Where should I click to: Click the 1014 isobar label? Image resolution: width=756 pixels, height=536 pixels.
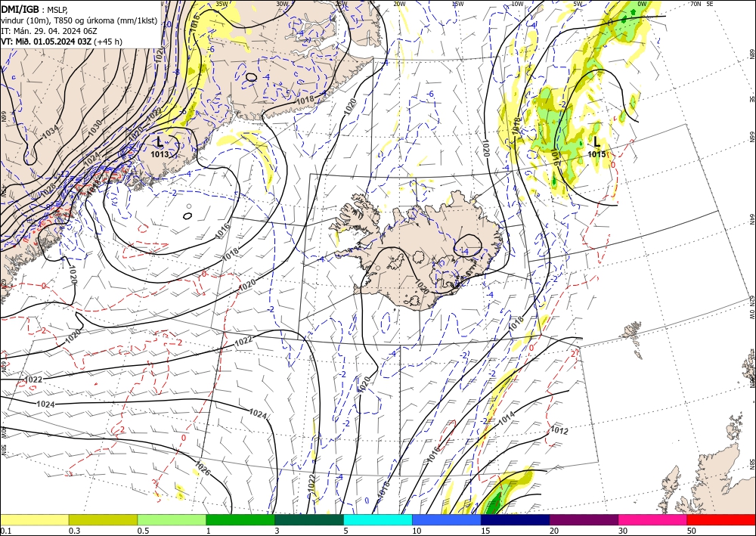[x=507, y=418]
